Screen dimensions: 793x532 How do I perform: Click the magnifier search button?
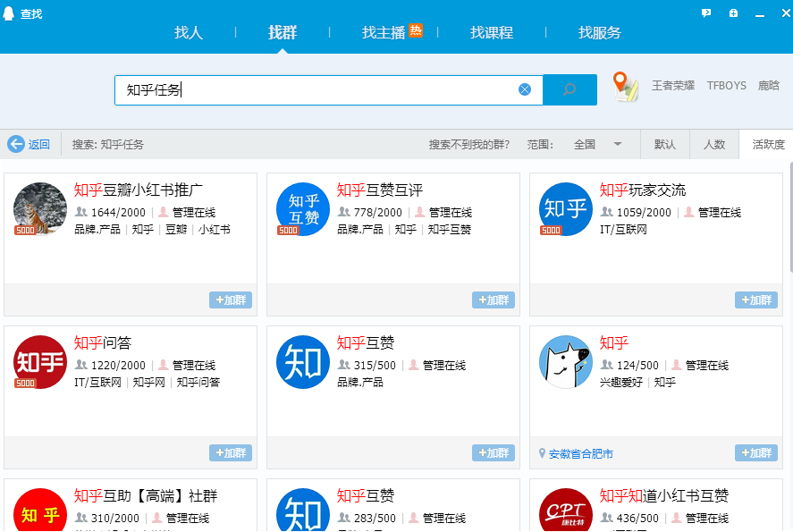click(x=570, y=89)
